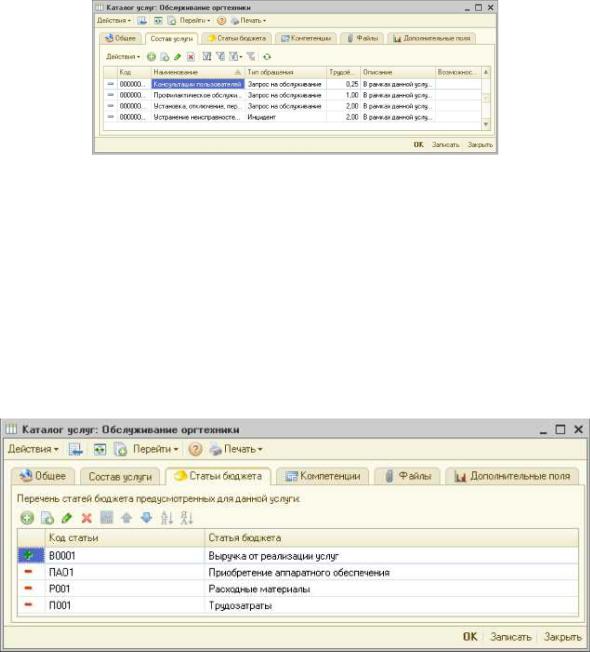Select the Консультации пользователей row in upper window
This screenshot has height=652, width=590.
pyautogui.click(x=293, y=84)
